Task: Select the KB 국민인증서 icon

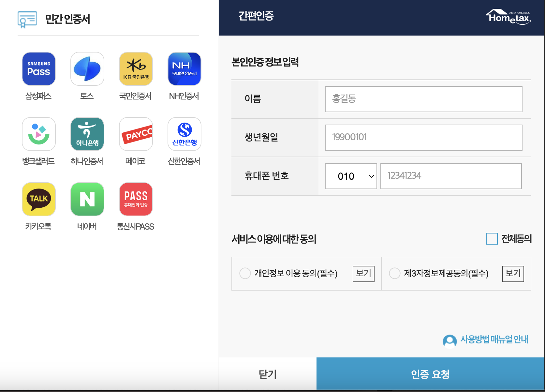Action: point(136,69)
